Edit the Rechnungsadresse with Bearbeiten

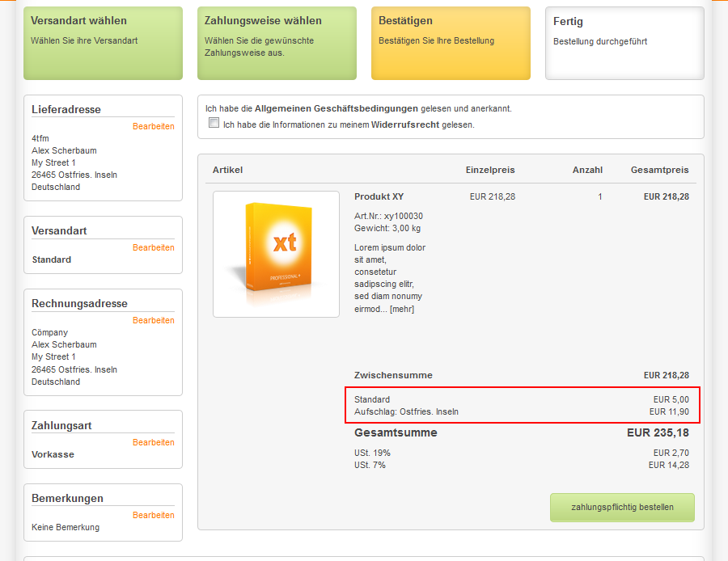(153, 320)
